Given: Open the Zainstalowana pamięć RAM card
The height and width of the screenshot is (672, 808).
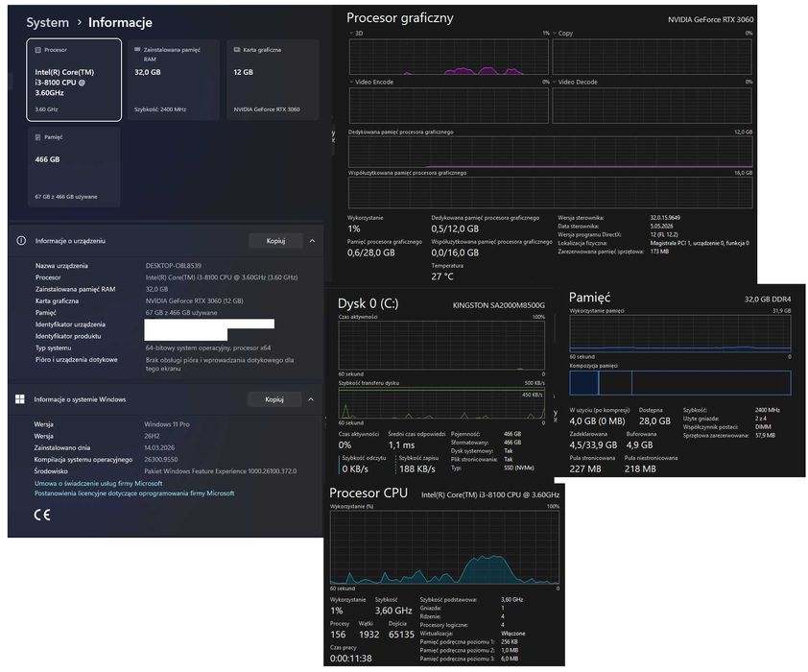Looking at the screenshot, I should coord(173,80).
